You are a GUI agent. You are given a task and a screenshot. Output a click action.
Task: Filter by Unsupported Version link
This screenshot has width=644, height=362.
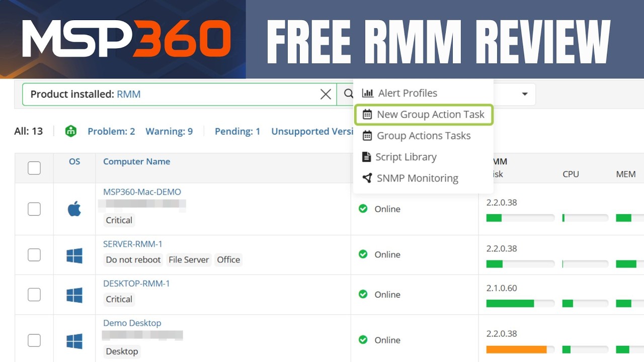(x=313, y=131)
